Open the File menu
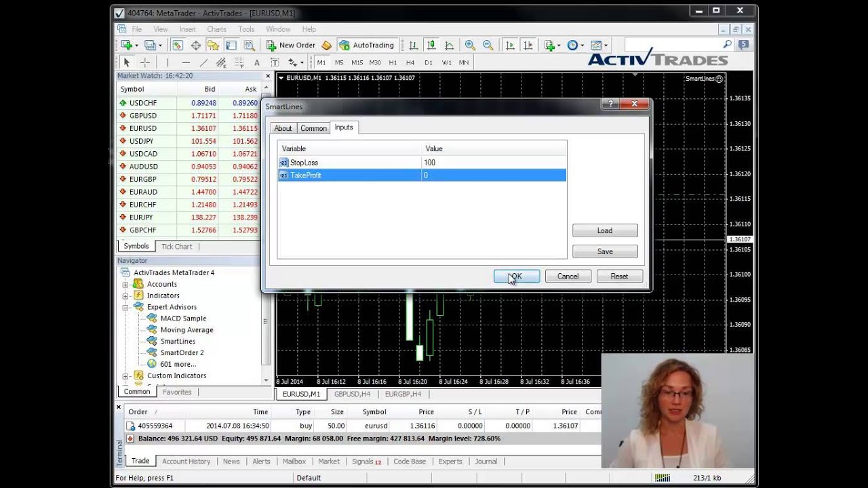The width and height of the screenshot is (868, 488). tap(137, 29)
